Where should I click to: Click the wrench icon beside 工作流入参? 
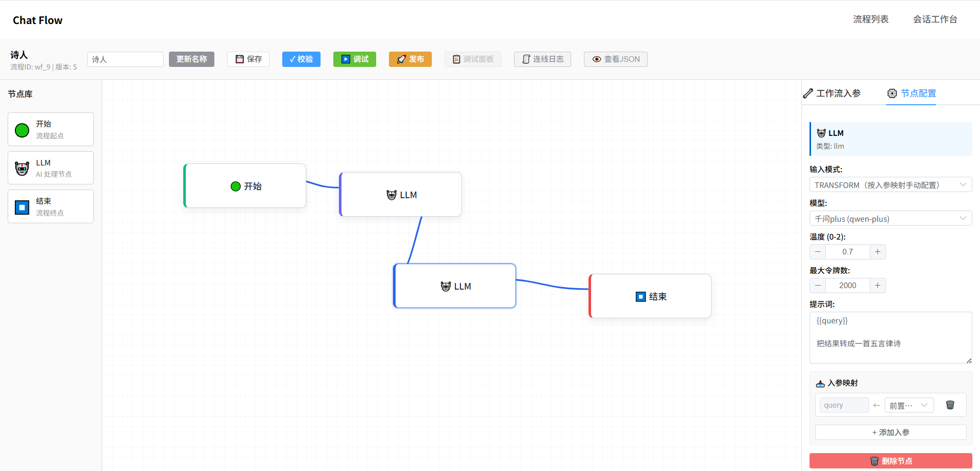[x=808, y=93]
